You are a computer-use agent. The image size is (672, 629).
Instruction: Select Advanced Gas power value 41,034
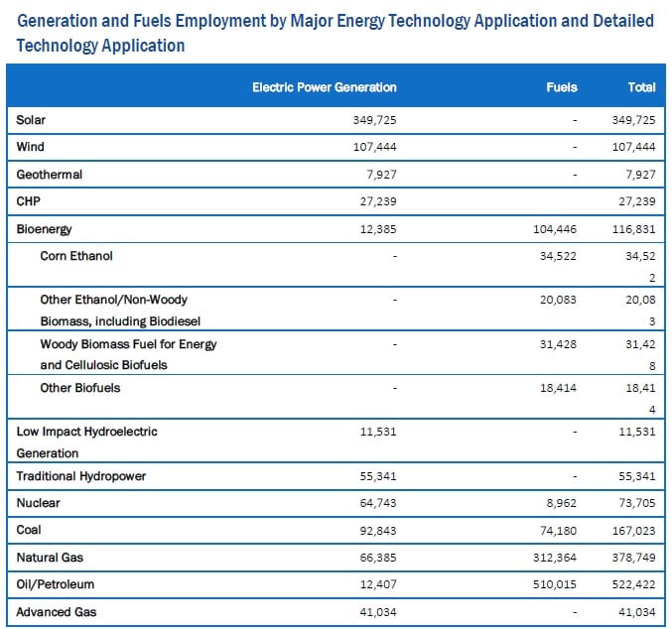378,612
